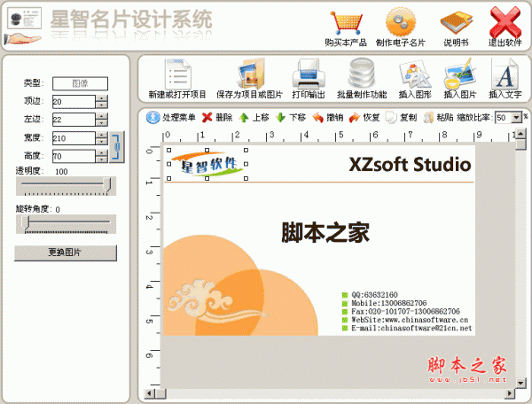The height and width of the screenshot is (404, 532).
Task: Click the 旋转角度 slider handle
Action: 26,223
